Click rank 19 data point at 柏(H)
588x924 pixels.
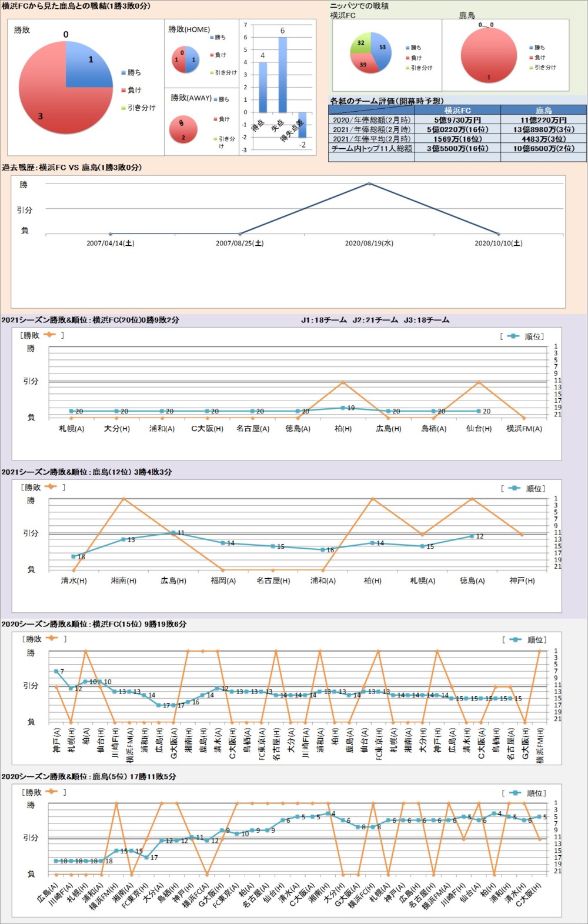343,408
